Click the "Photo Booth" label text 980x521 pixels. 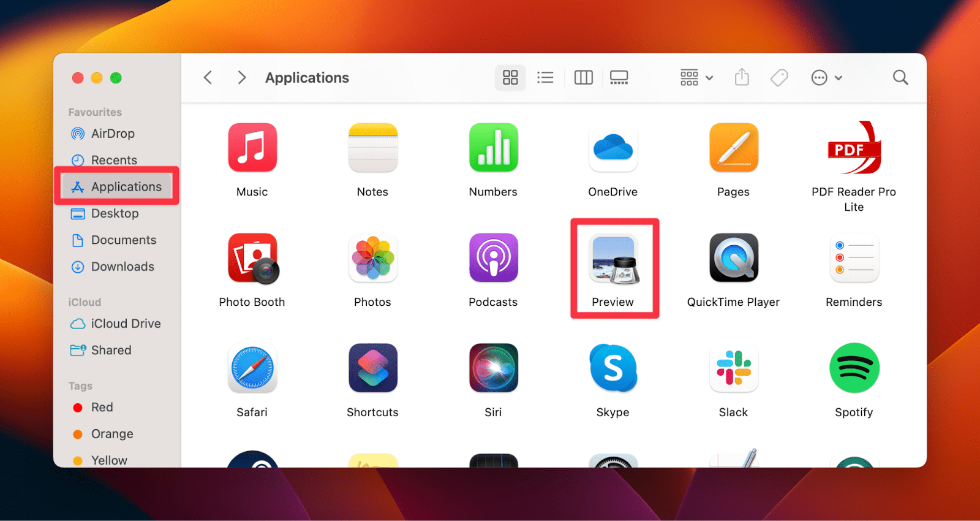[x=252, y=302]
